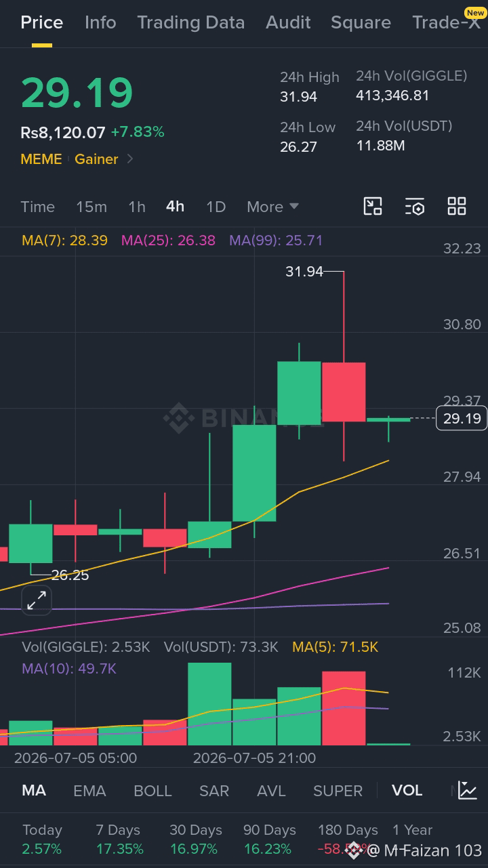
Task: Open the picture-in-picture chart icon
Action: pyautogui.click(x=373, y=207)
